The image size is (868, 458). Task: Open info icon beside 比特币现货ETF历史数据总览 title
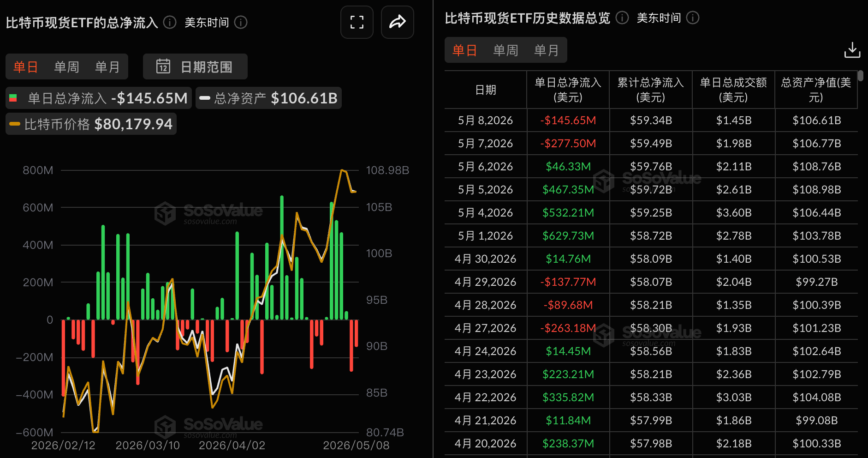coord(622,18)
